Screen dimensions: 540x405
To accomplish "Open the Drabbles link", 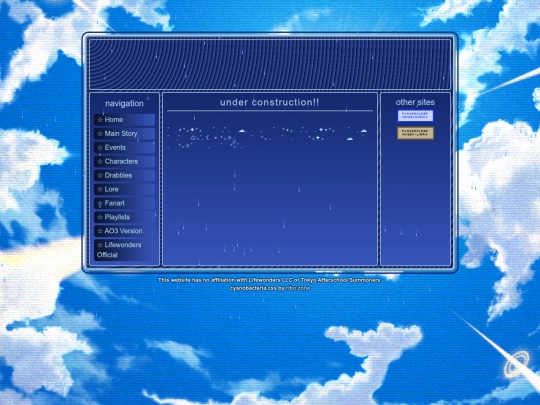I will pos(124,175).
